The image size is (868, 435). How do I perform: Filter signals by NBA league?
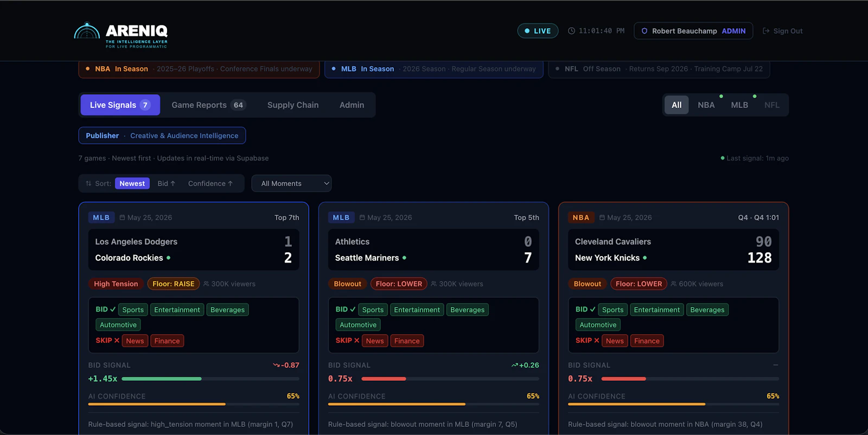click(706, 105)
